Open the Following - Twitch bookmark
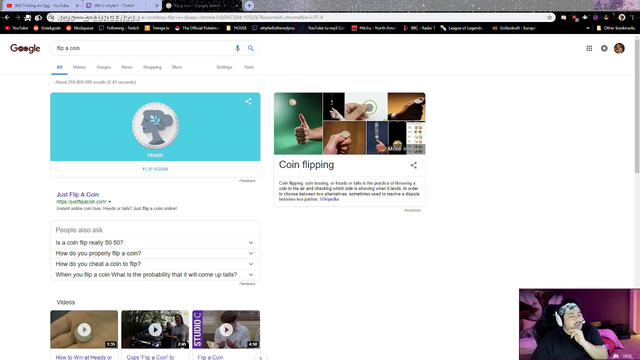640x360 pixels. click(x=119, y=28)
